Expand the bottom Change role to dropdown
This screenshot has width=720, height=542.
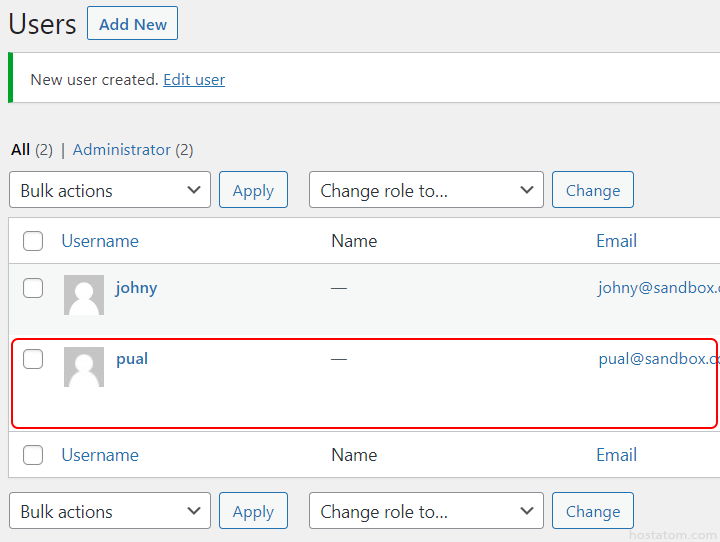pyautogui.click(x=426, y=512)
